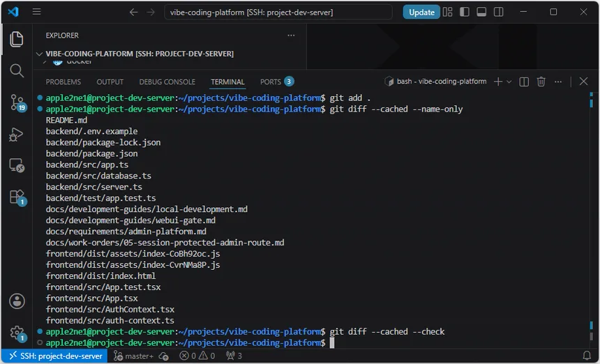Select the TERMINAL tab
Viewport: 600px width, 364px height.
tap(227, 82)
